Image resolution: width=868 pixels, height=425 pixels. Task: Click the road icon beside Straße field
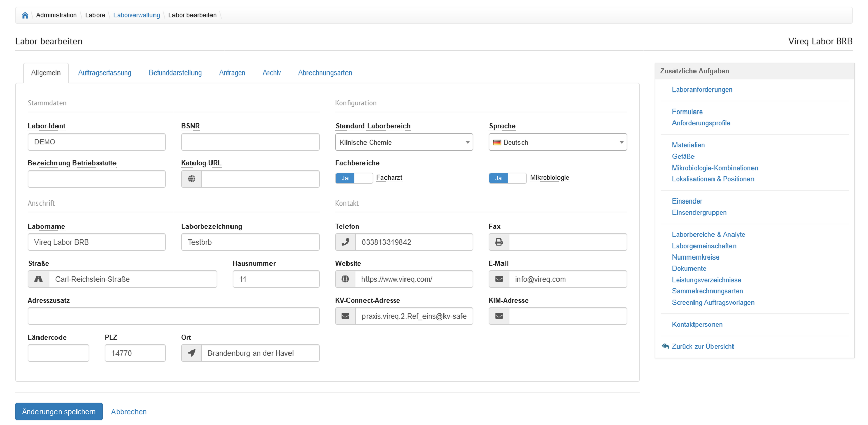38,279
